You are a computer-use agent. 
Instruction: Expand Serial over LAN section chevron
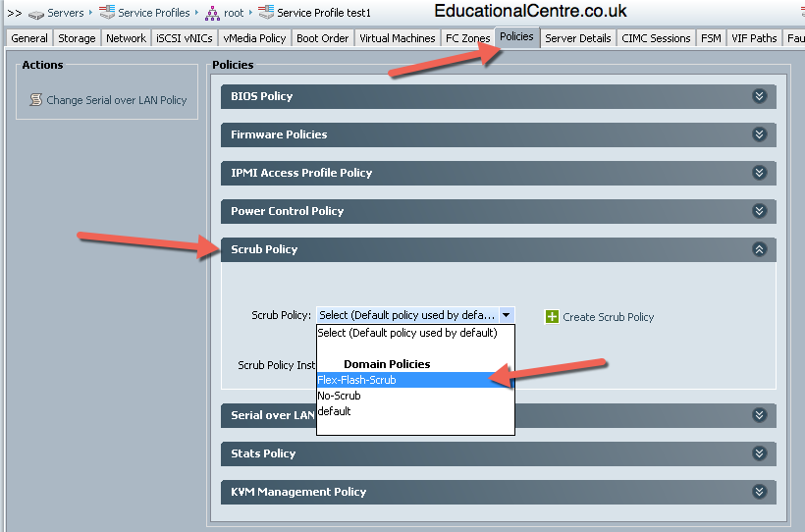(x=759, y=415)
